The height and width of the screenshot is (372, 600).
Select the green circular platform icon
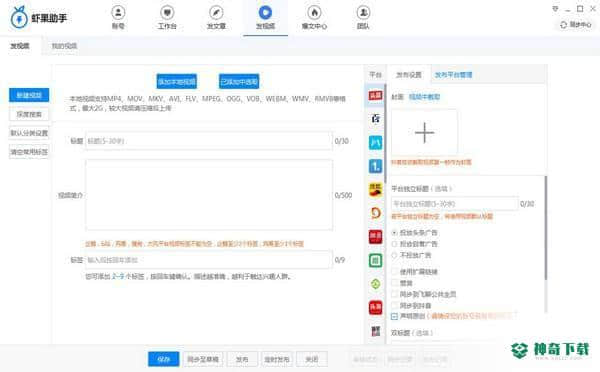click(375, 284)
